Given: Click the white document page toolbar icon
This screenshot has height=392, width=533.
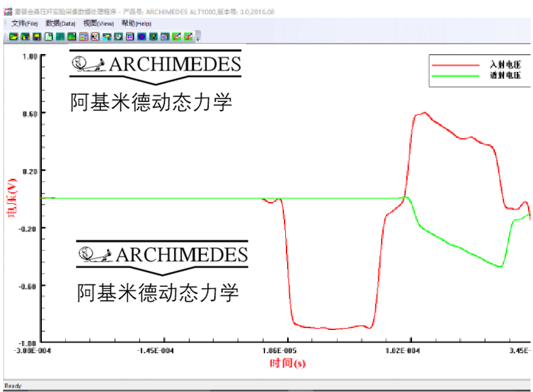Looking at the screenshot, I should 49,37.
